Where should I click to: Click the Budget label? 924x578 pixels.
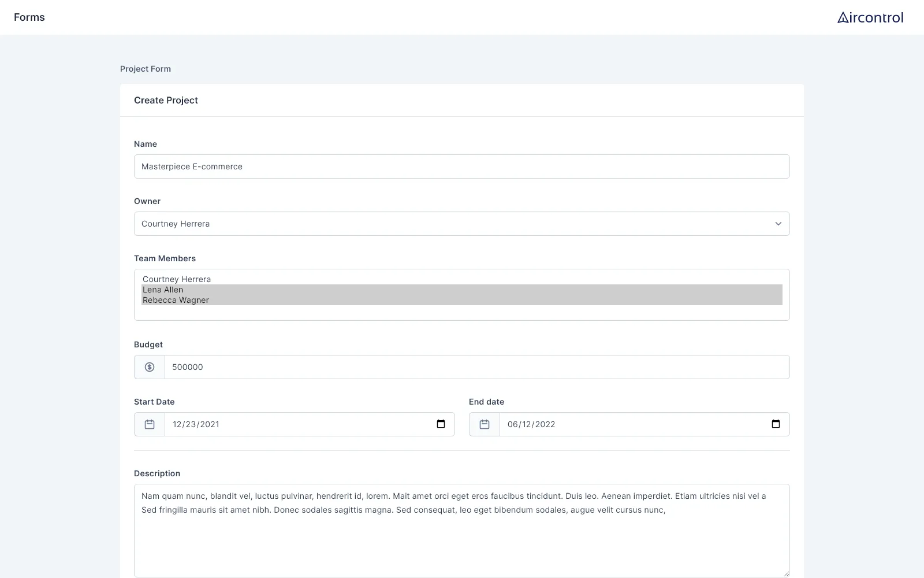click(148, 344)
